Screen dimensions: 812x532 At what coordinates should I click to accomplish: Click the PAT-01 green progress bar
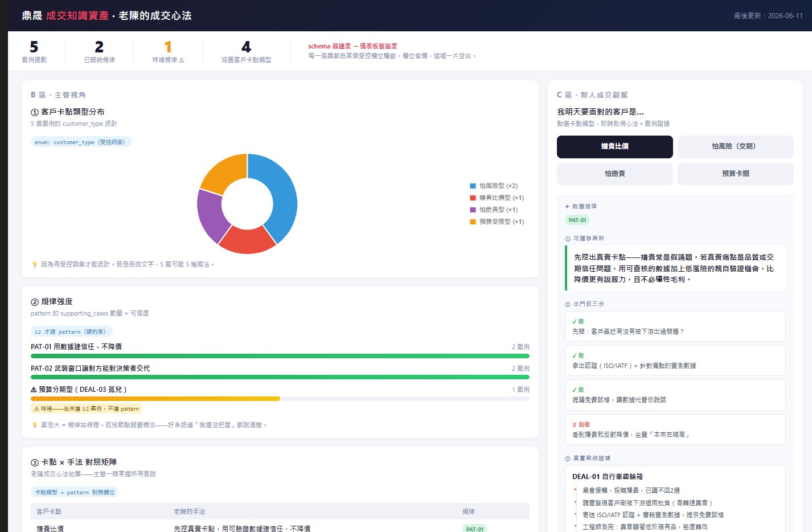[280, 356]
